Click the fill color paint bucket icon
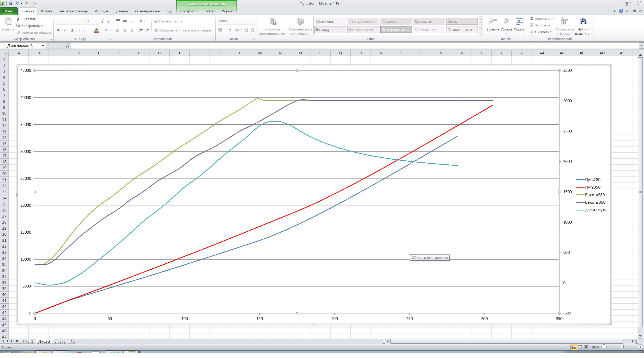The height and width of the screenshot is (358, 644). pos(96,30)
